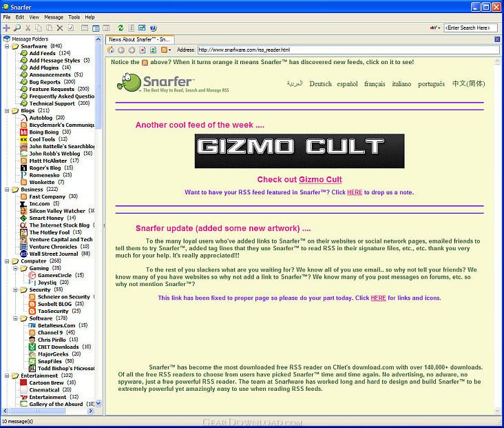Click the Cool Tools KK feed icon
The height and width of the screenshot is (428, 504).
coord(23,139)
